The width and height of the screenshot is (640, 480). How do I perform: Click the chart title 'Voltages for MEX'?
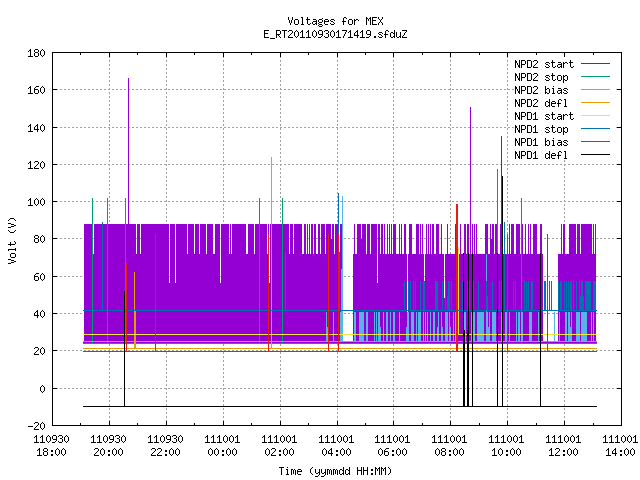point(335,21)
